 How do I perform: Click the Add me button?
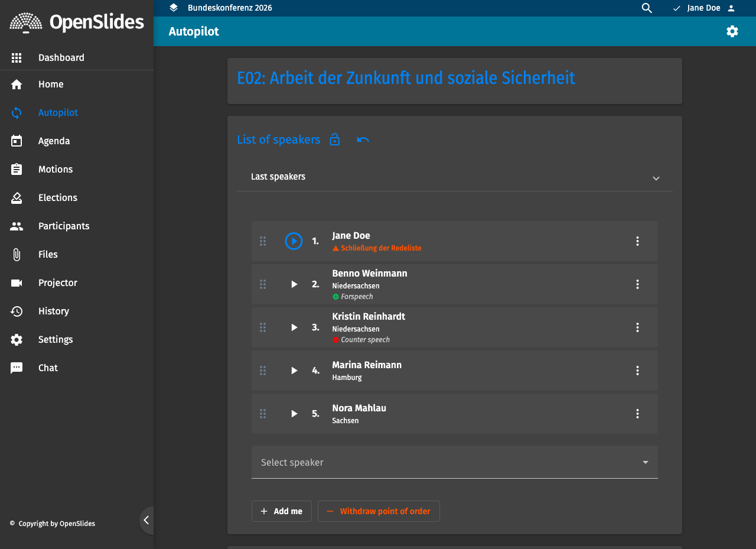[282, 511]
